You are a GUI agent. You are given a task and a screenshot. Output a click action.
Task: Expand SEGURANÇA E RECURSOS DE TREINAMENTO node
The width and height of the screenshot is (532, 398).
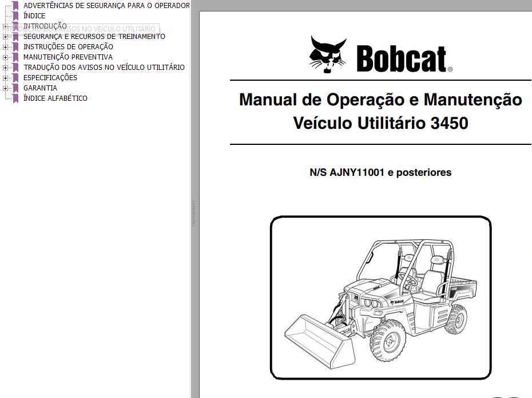click(5, 37)
